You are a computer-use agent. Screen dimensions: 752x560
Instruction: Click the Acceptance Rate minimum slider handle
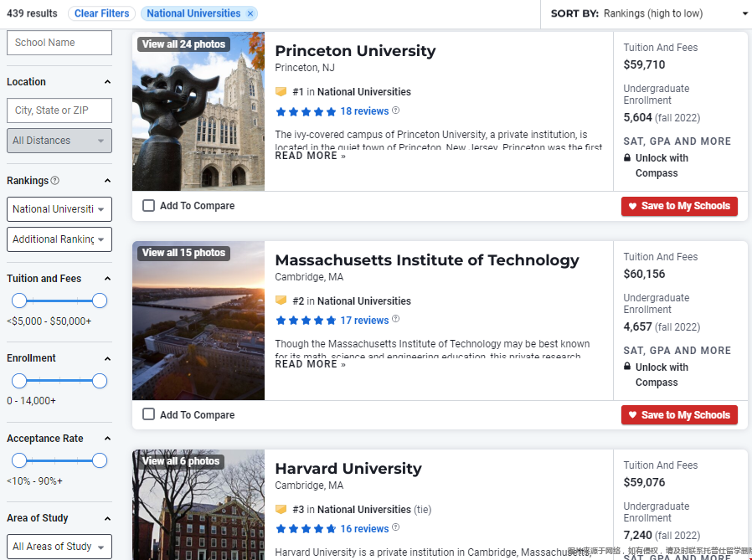(x=19, y=460)
